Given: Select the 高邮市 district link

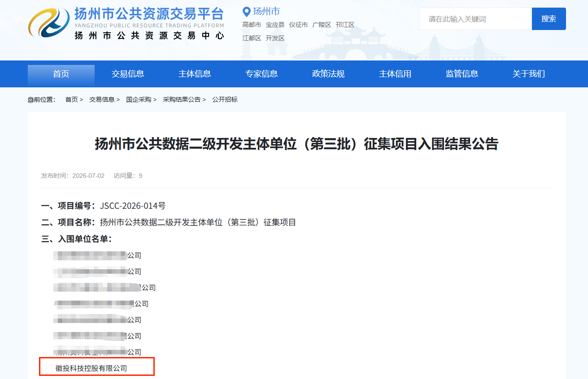Looking at the screenshot, I should [x=252, y=25].
